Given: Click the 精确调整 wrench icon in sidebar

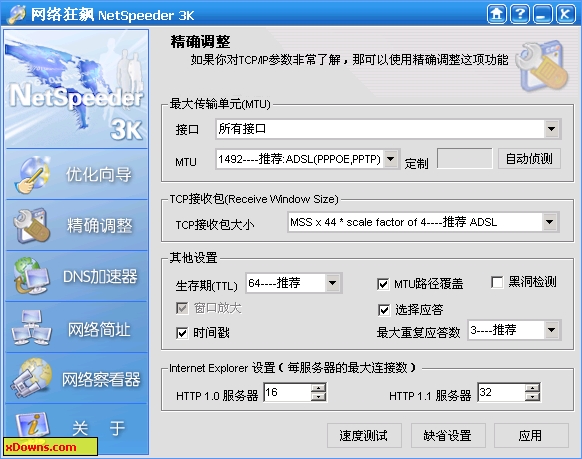Looking at the screenshot, I should click(32, 226).
